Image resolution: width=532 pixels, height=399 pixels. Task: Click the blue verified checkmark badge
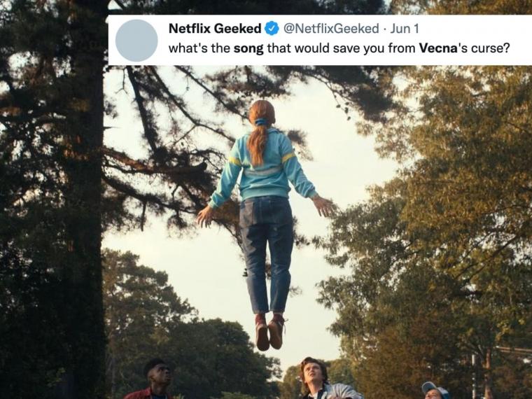point(272,29)
